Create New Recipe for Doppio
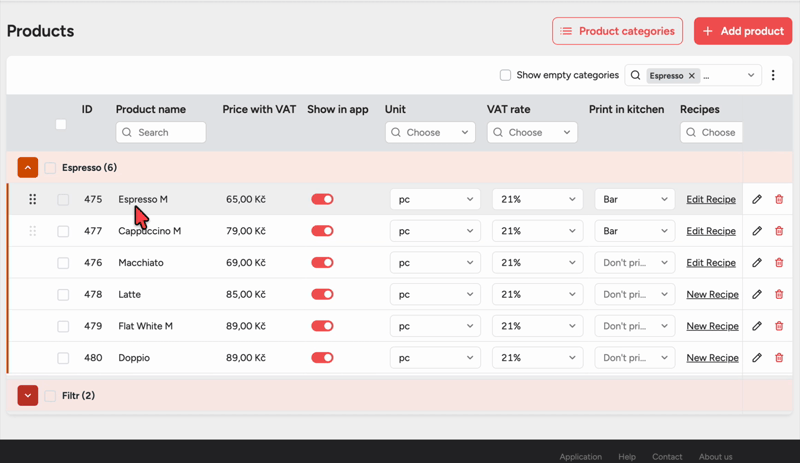 [712, 357]
